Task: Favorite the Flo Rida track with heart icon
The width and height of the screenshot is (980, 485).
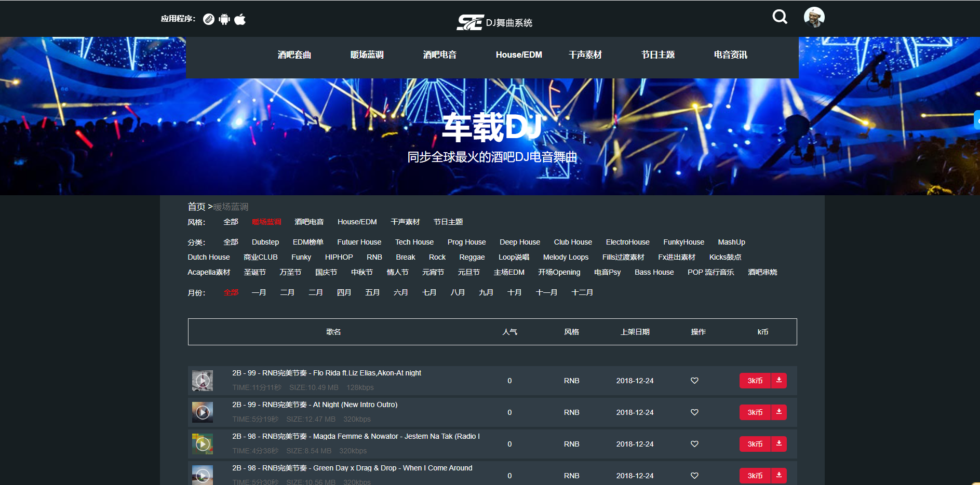Action: click(x=694, y=380)
